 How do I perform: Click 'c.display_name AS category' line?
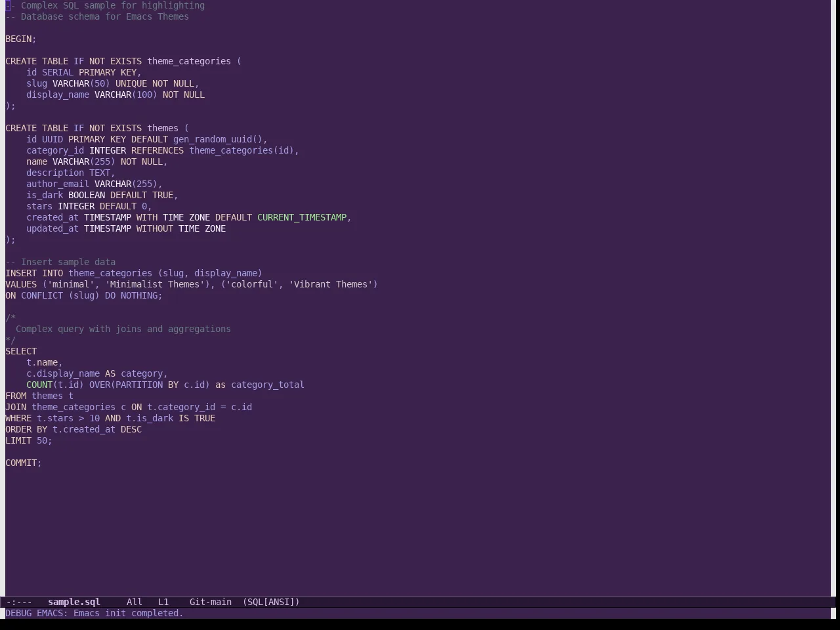97,373
